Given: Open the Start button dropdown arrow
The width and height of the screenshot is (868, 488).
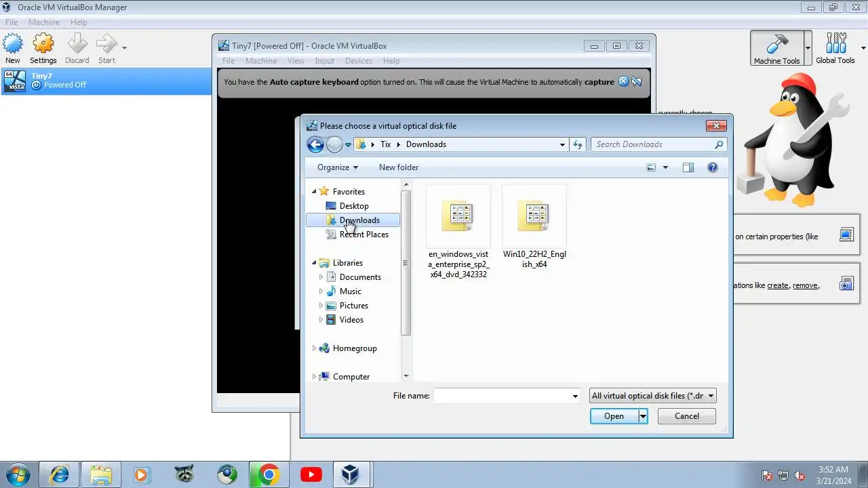Looking at the screenshot, I should click(124, 48).
